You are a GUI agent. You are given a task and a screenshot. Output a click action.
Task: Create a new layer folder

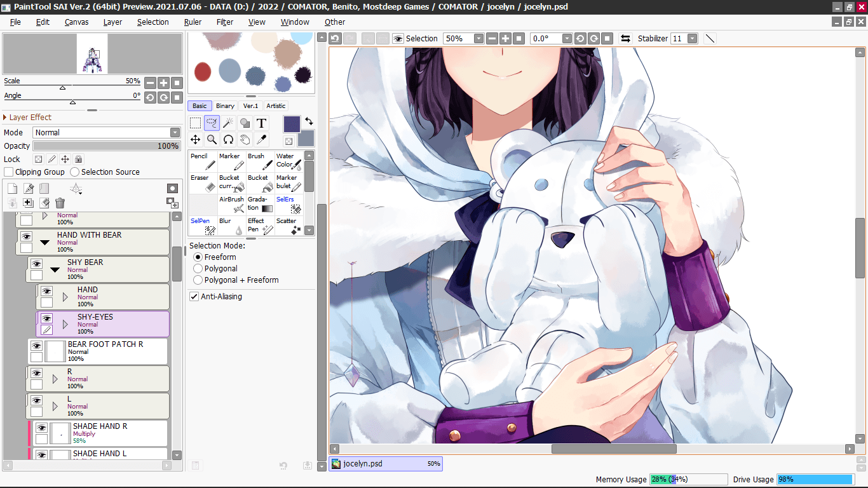tap(44, 188)
